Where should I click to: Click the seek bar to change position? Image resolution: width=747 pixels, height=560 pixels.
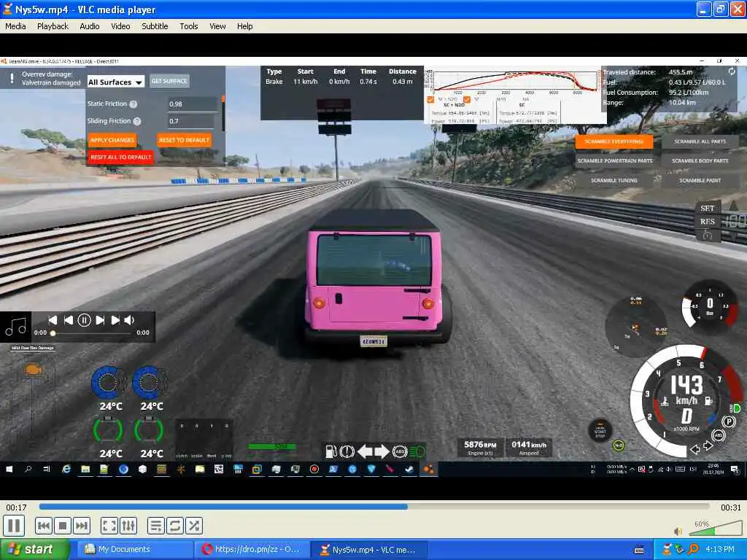(x=374, y=507)
